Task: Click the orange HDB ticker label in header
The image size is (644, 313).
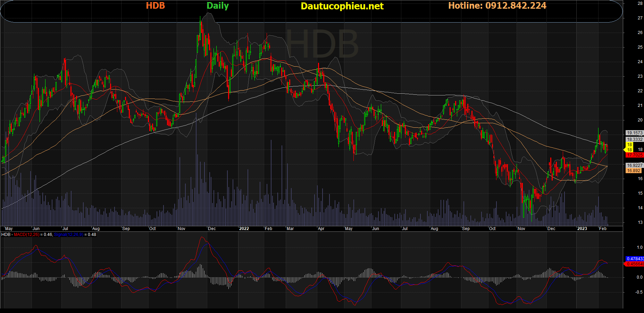Action: click(x=155, y=6)
